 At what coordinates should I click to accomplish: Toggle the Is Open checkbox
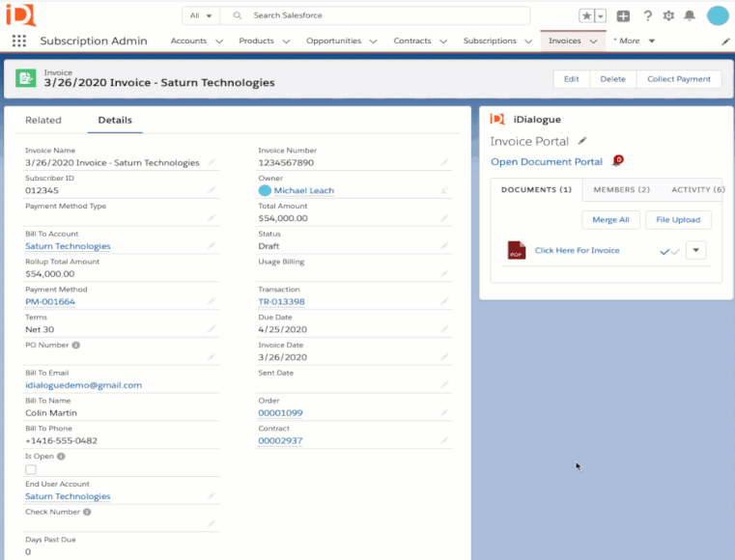pyautogui.click(x=31, y=469)
